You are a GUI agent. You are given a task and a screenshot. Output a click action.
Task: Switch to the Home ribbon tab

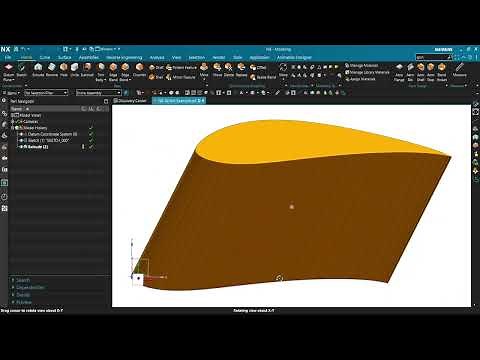tap(26, 57)
